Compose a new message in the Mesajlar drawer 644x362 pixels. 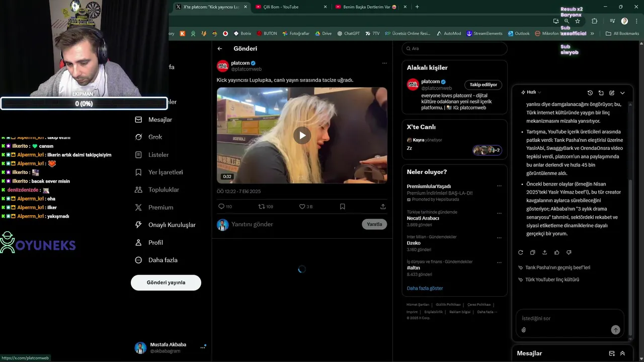point(612,353)
